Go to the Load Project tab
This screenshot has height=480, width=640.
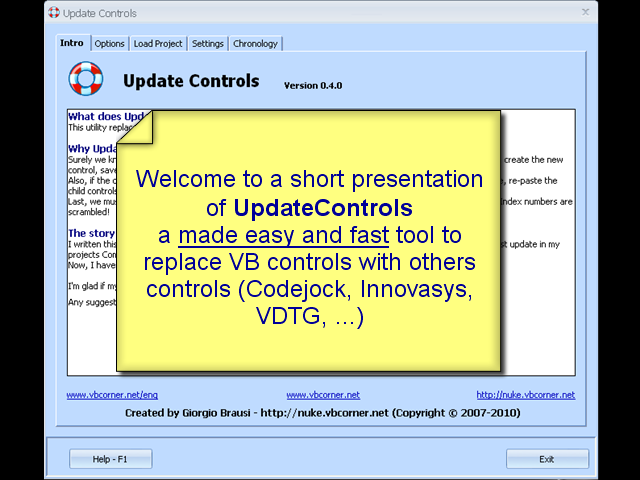(x=158, y=44)
